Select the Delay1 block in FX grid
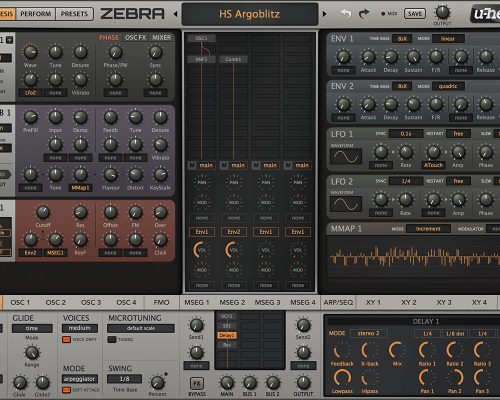 pyautogui.click(x=227, y=335)
